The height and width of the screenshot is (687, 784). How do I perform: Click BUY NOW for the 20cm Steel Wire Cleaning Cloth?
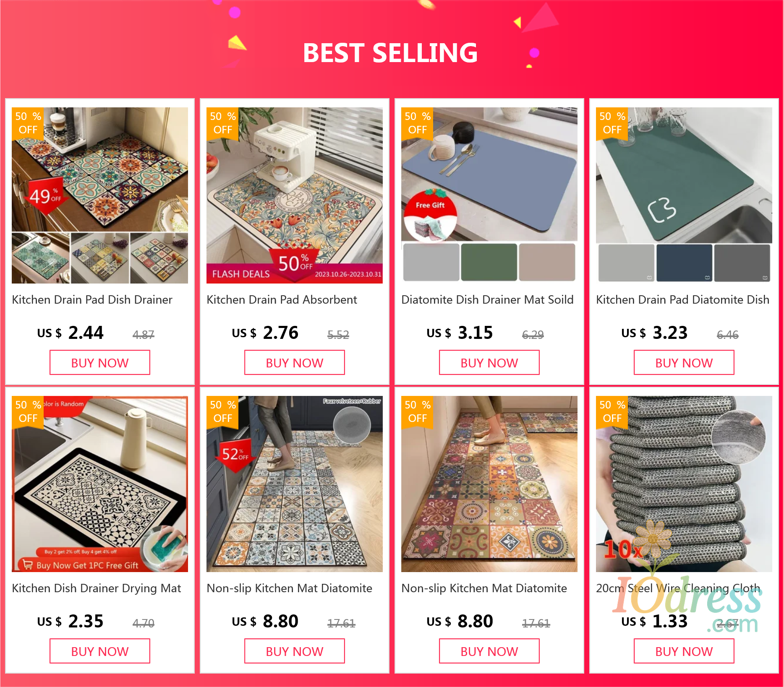point(684,651)
